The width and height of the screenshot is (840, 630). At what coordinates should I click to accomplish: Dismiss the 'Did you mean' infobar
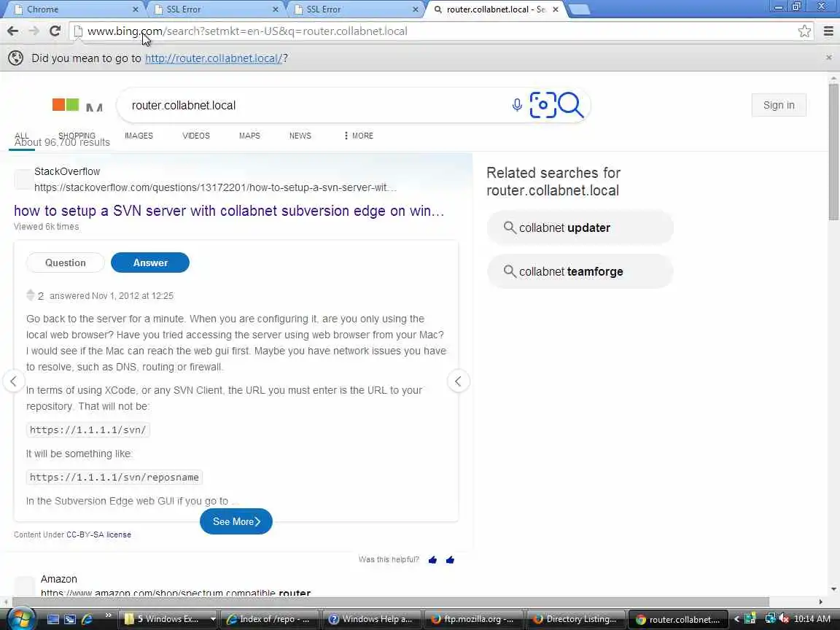tap(829, 58)
